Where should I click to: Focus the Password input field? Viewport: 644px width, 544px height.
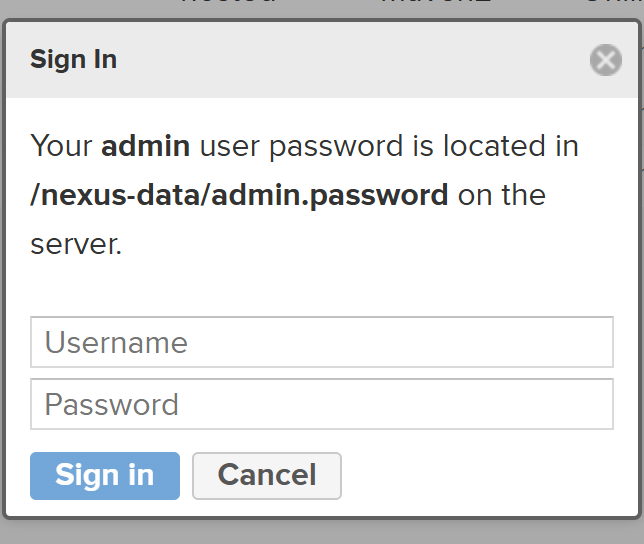[x=322, y=404]
